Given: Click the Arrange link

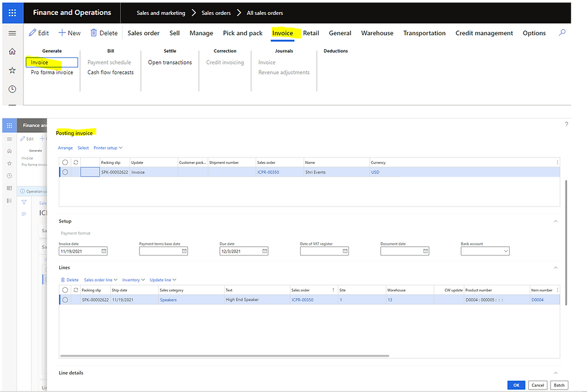Looking at the screenshot, I should click(65, 148).
